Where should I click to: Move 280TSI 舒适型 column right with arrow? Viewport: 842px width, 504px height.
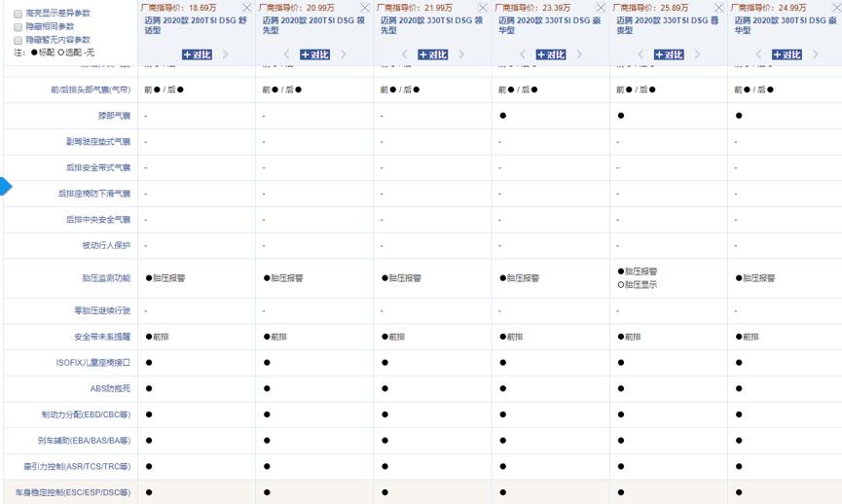(226, 54)
